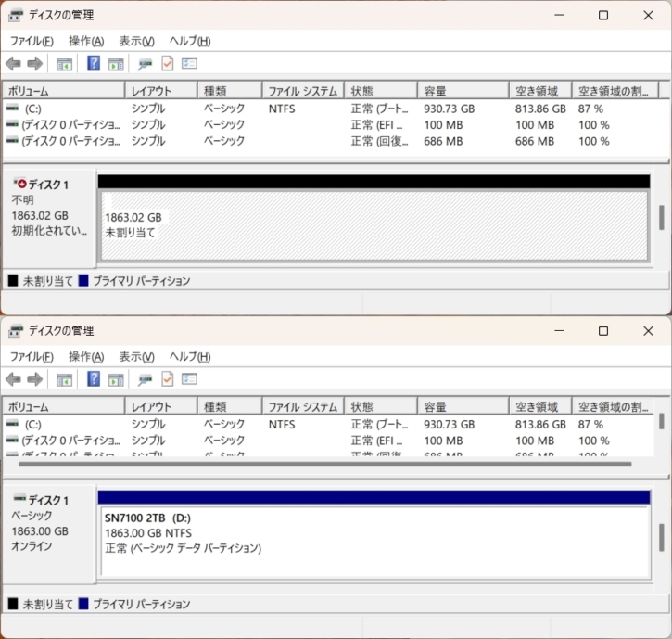Click the forward arrow in upper window toolbar
The height and width of the screenshot is (639, 672).
coord(35,63)
